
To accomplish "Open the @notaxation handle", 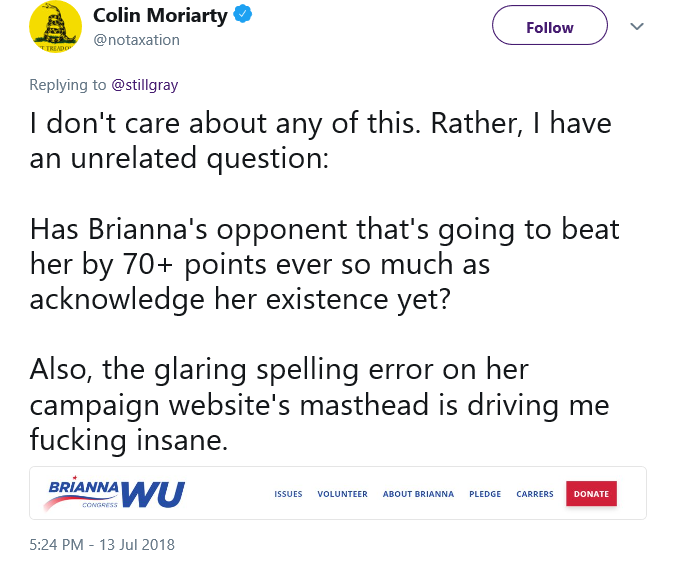I will coord(136,40).
